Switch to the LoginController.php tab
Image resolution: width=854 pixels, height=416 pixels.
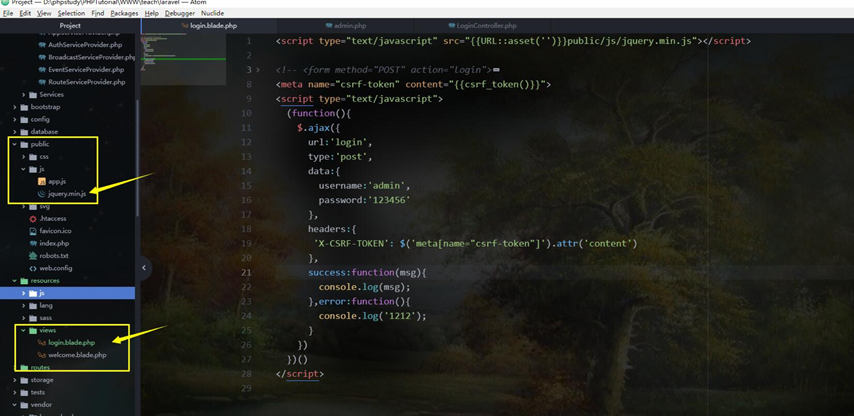(483, 26)
